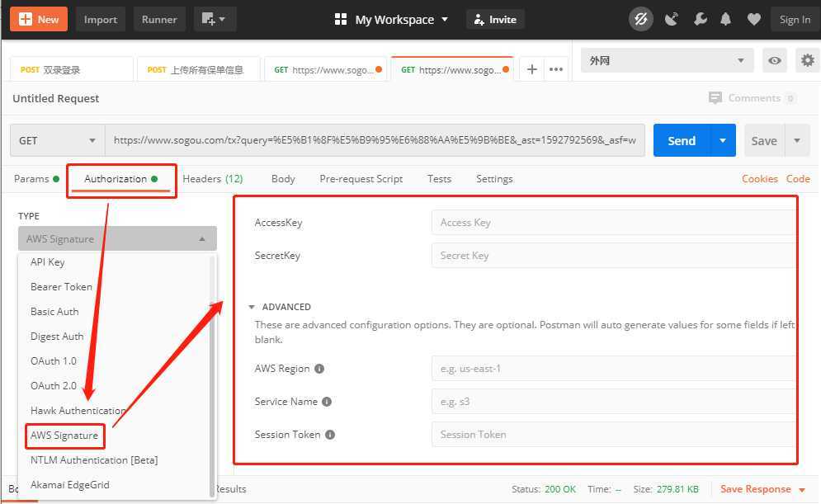The image size is (821, 504).
Task: Open the tab options ellipsis menu
Action: coord(556,69)
